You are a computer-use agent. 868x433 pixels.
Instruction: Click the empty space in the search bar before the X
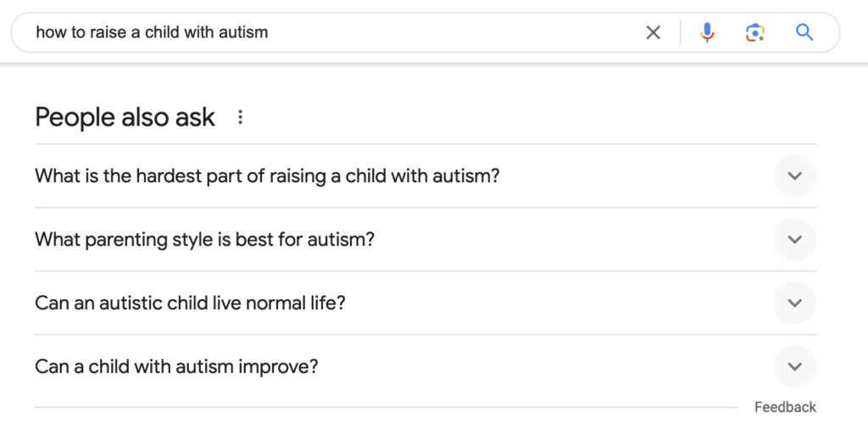pos(454,33)
